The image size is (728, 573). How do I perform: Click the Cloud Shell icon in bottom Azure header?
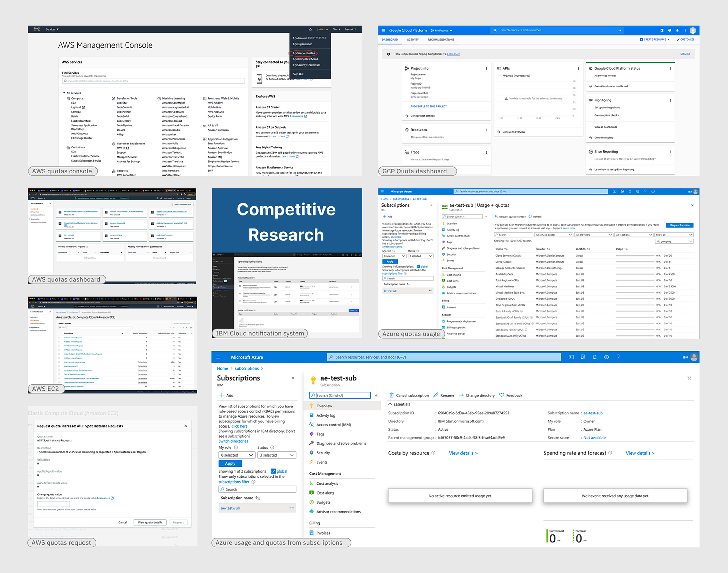point(571,357)
